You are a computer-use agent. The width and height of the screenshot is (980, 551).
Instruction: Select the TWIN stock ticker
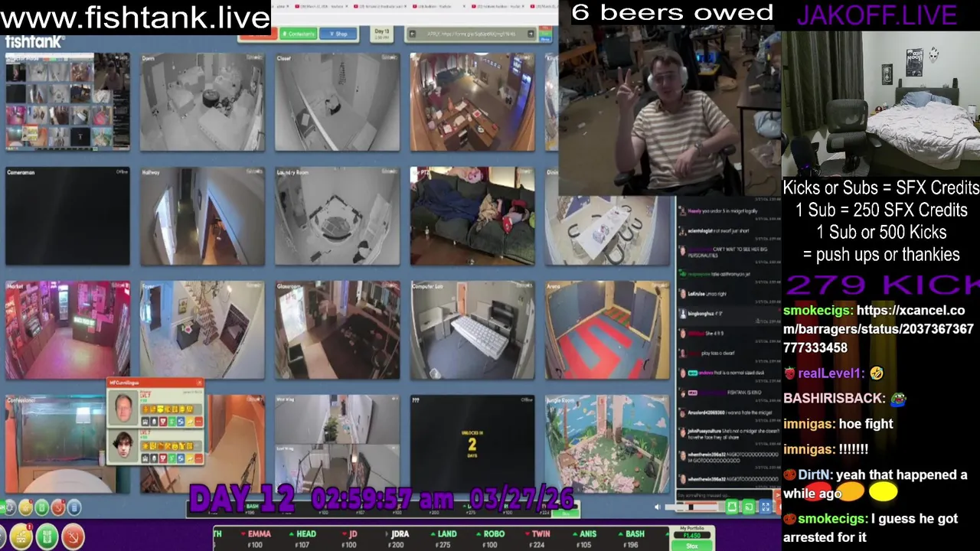pyautogui.click(x=539, y=539)
